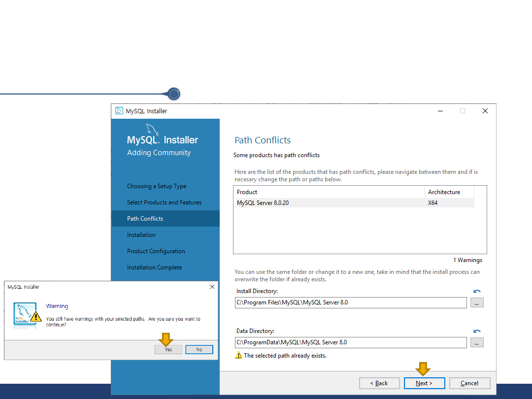The width and height of the screenshot is (532, 399).
Task: Browse for Data Directory folder
Action: 476,342
